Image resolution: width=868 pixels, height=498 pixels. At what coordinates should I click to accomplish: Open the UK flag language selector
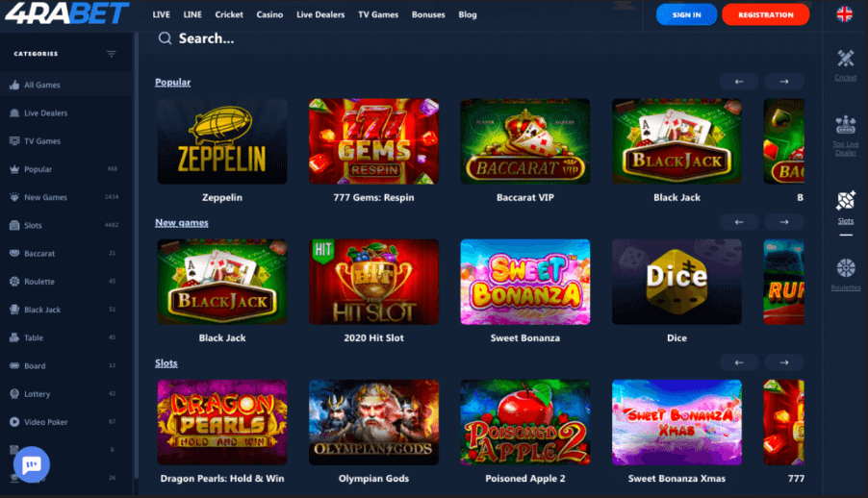point(845,14)
